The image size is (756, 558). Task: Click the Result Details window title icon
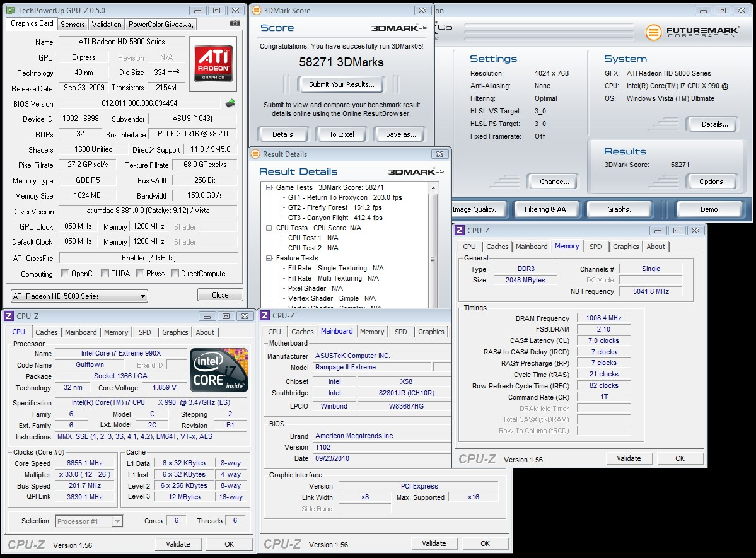click(x=255, y=154)
